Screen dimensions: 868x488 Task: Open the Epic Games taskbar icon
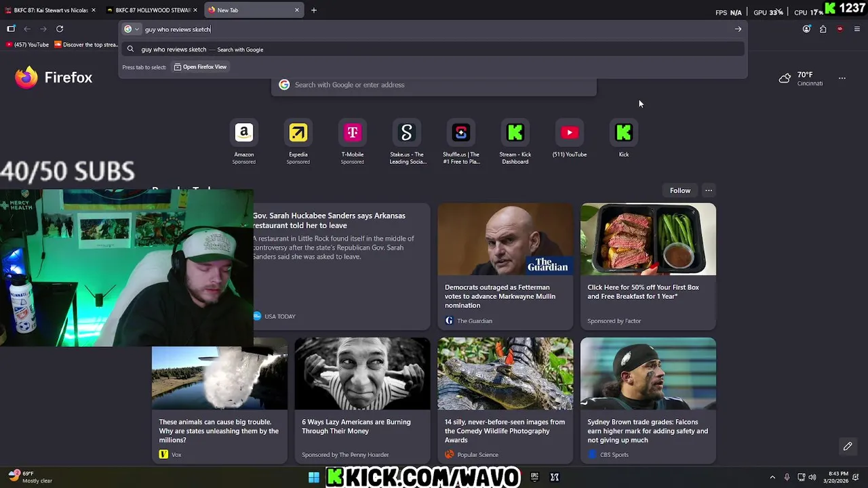pos(534,477)
